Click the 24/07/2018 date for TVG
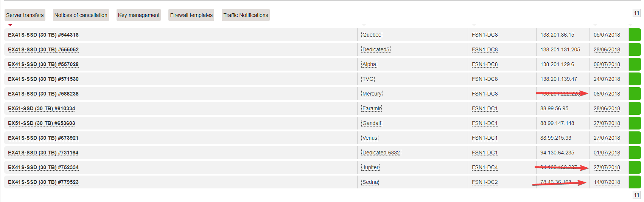 click(x=607, y=79)
